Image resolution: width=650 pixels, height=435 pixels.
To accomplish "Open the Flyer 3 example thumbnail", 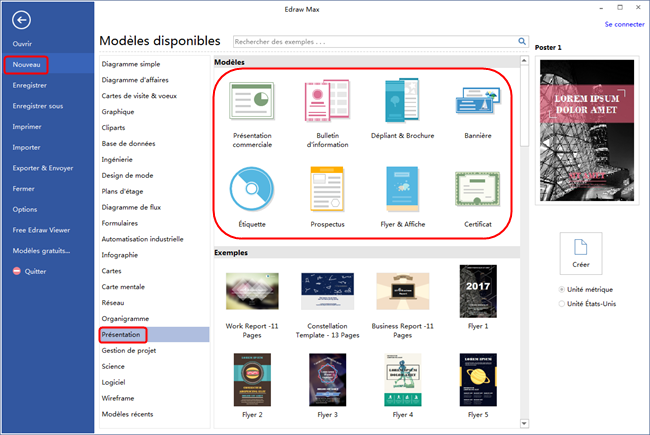I will (327, 380).
